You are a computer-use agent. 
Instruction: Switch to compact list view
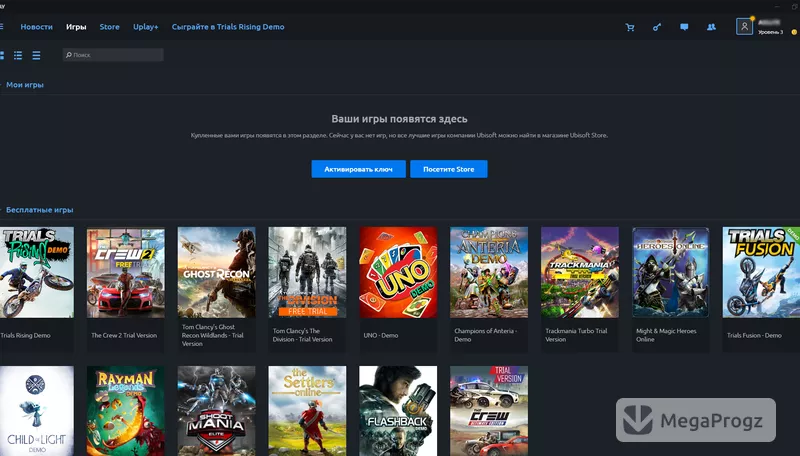36,55
